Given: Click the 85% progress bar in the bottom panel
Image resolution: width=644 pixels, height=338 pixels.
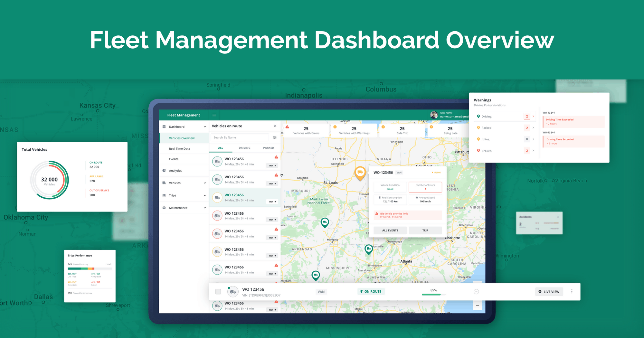Looking at the screenshot, I should [433, 294].
